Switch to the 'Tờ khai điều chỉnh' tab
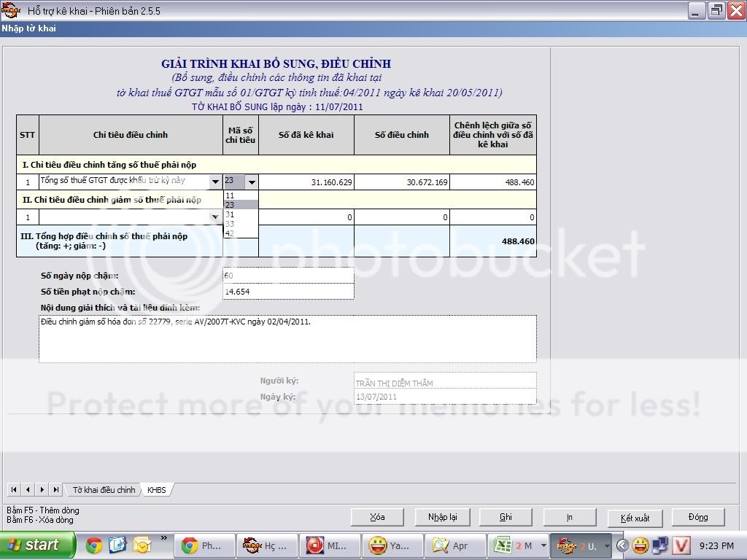 click(x=104, y=490)
